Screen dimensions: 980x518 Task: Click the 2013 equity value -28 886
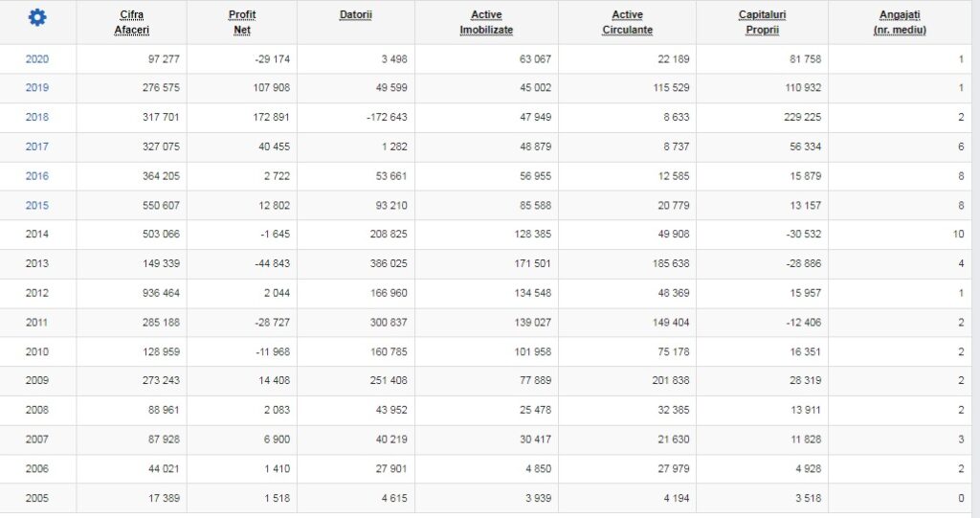(804, 263)
